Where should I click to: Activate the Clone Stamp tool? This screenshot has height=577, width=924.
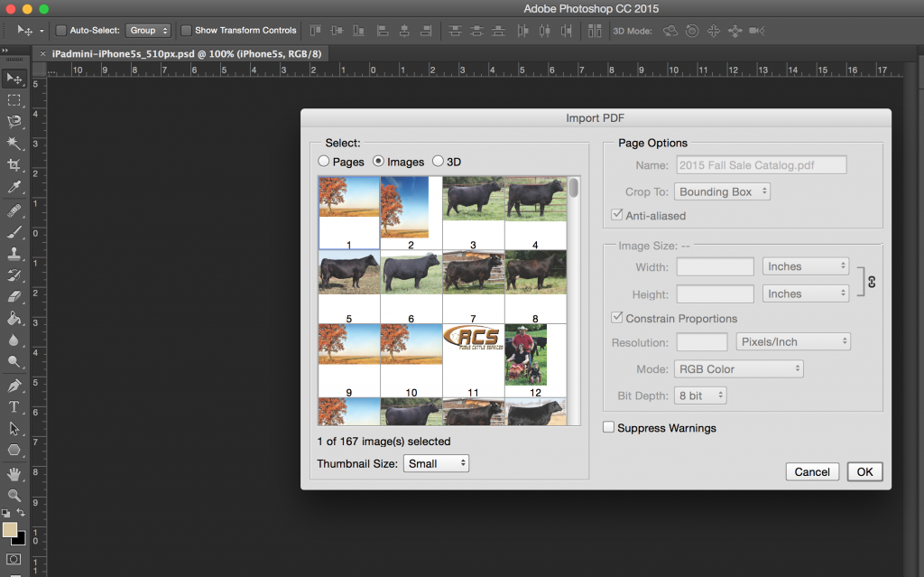point(14,254)
